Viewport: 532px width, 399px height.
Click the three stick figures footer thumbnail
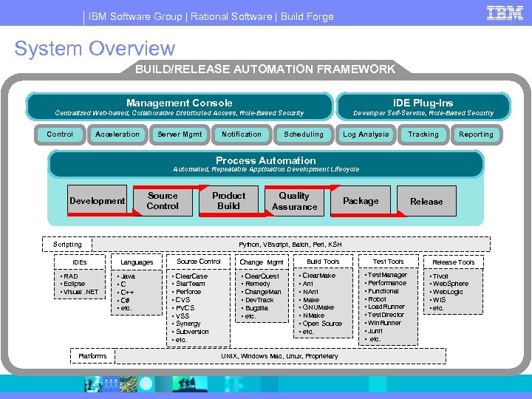[x=110, y=384]
